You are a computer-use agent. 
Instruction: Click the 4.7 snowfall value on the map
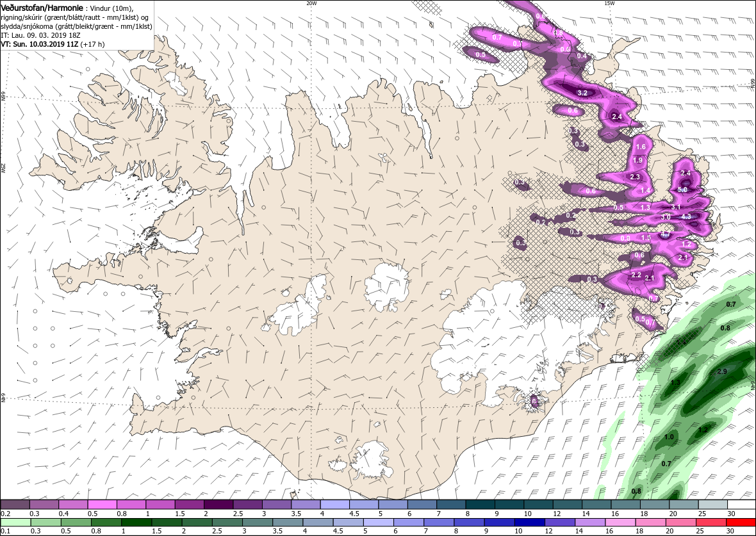666,234
